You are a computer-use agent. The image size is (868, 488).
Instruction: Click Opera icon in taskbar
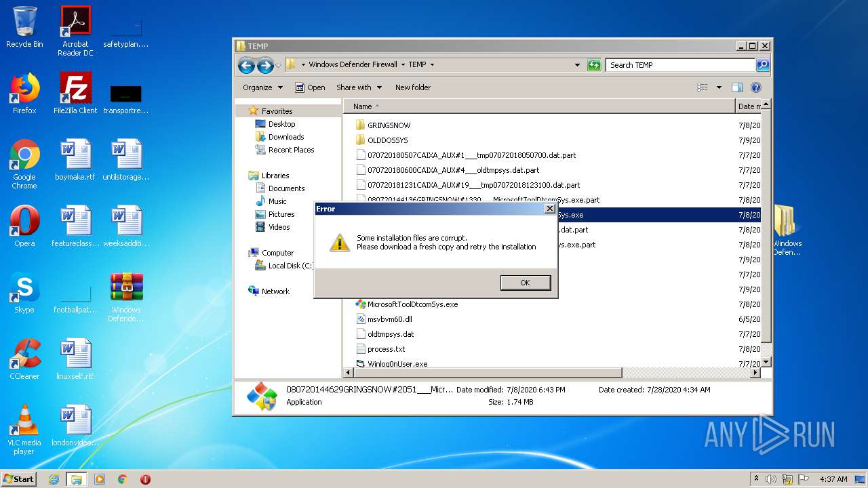pos(145,479)
